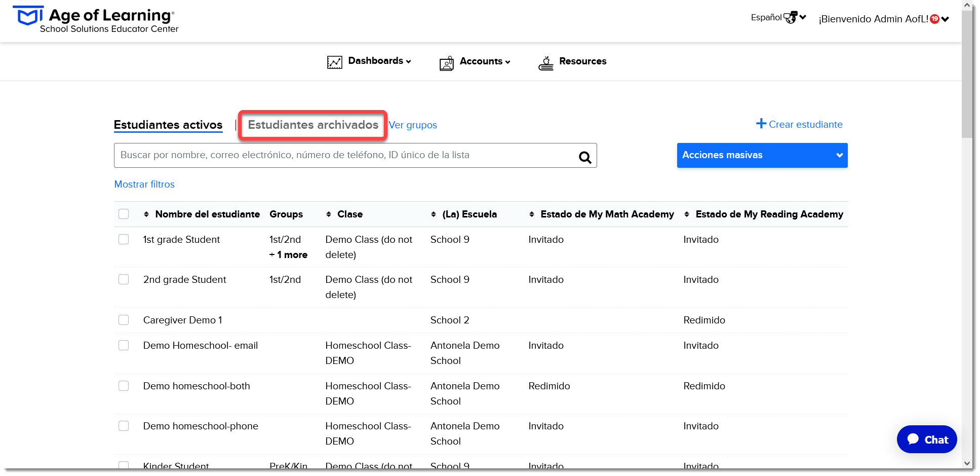The width and height of the screenshot is (980, 476).
Task: Click 'Redimido' Math status for Demo homeschool-both
Action: (549, 386)
